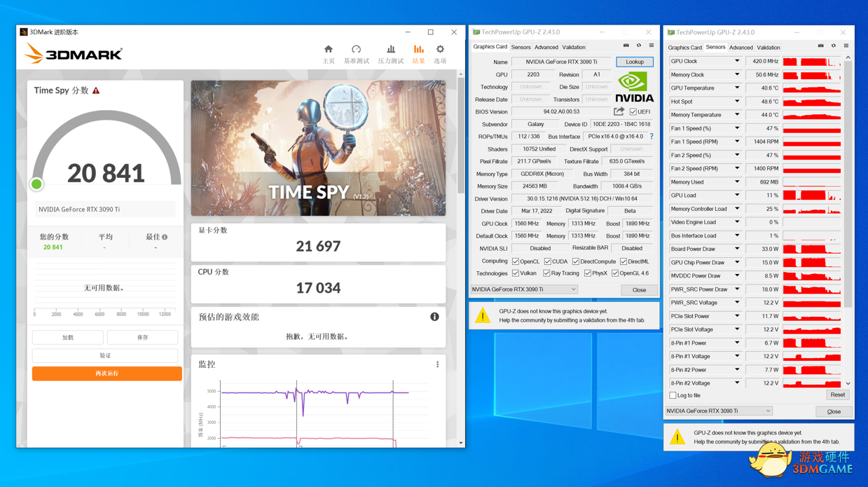Toggle the CUDA checkbox
This screenshot has height=487, width=868.
(x=547, y=261)
